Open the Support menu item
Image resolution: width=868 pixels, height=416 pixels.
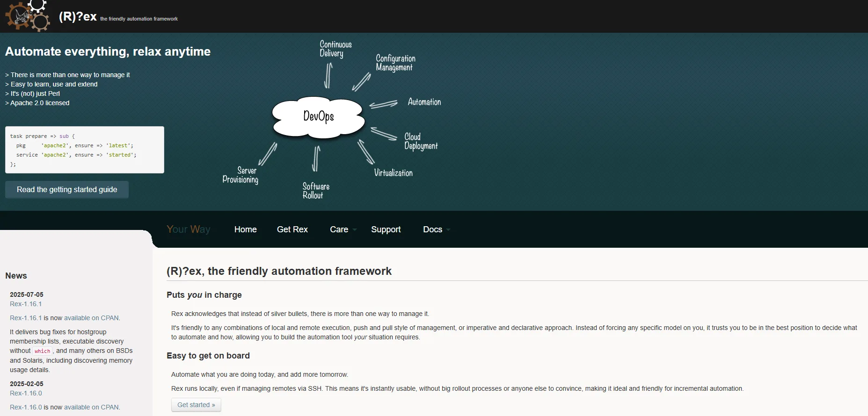coord(386,230)
